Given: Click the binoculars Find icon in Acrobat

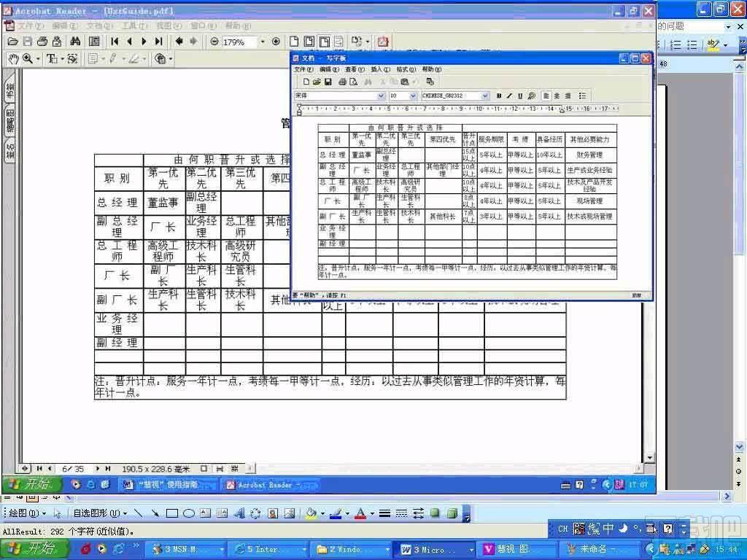Looking at the screenshot, I should point(75,42).
